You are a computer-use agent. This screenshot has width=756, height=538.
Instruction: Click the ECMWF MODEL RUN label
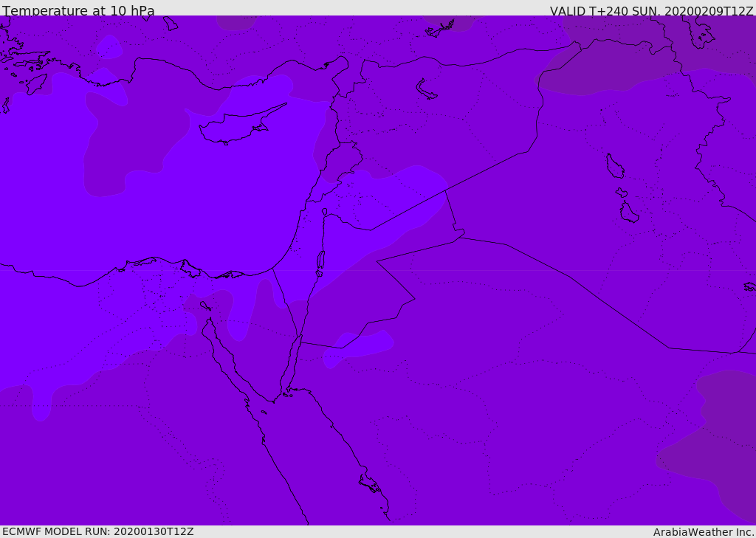click(97, 531)
